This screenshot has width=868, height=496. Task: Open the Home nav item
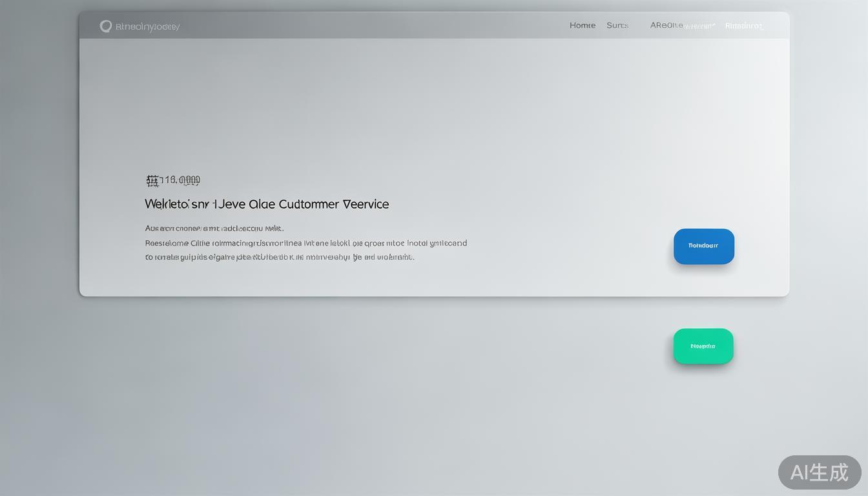click(x=582, y=25)
